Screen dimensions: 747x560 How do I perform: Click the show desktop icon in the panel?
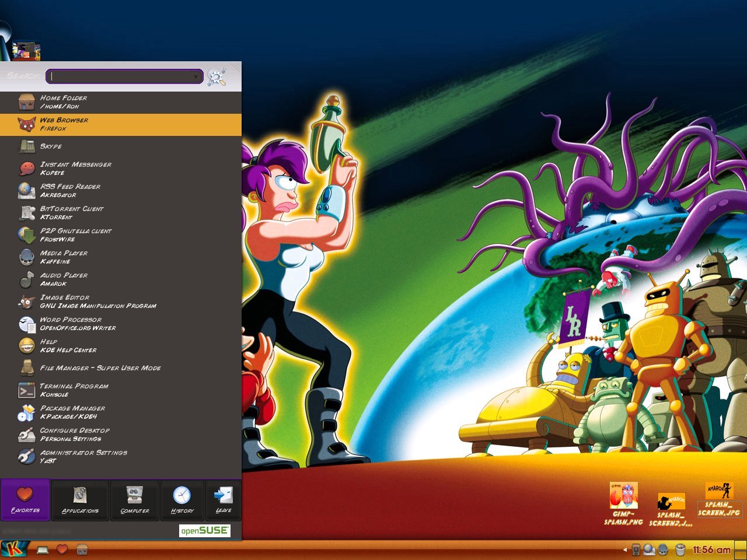click(x=43, y=549)
